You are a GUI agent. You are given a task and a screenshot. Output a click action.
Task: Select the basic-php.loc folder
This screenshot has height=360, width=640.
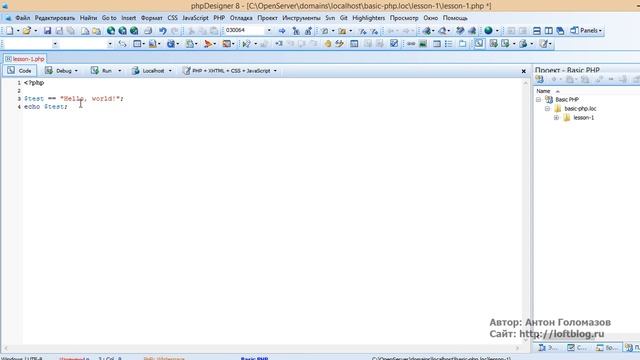click(580, 109)
